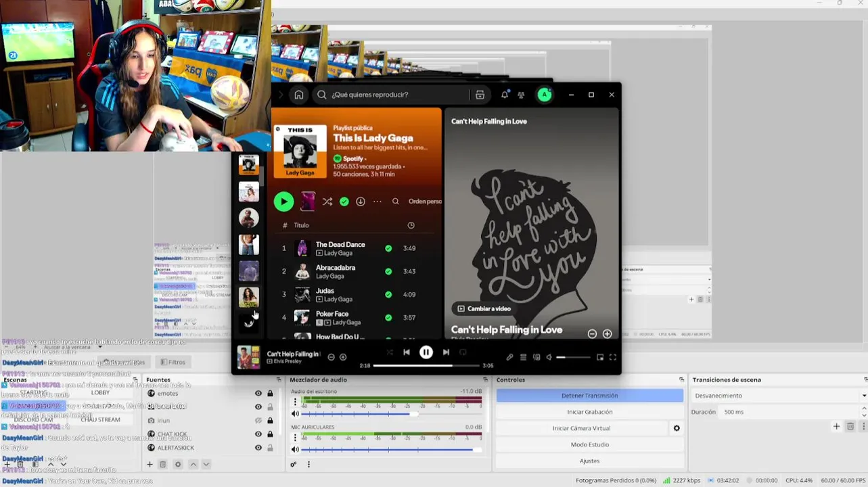Toggle shuffle in player bar

tap(390, 352)
